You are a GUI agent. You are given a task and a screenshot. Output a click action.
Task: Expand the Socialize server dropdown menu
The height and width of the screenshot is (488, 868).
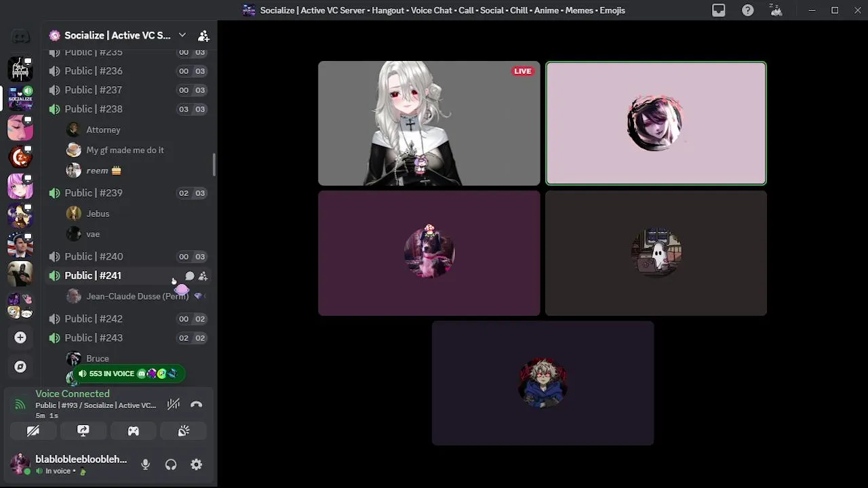pyautogui.click(x=182, y=35)
